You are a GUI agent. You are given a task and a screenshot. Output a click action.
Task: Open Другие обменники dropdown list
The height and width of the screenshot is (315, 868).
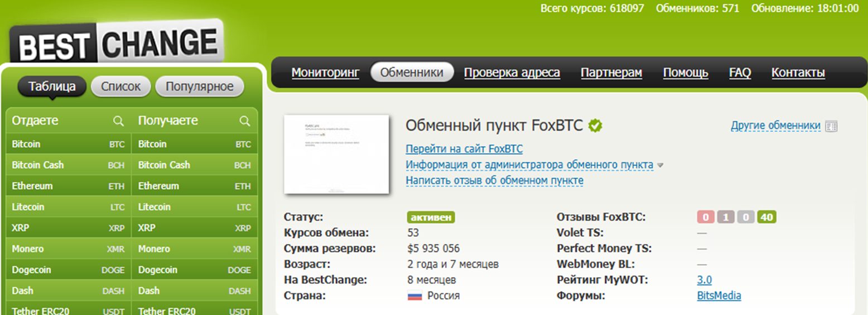(x=775, y=126)
